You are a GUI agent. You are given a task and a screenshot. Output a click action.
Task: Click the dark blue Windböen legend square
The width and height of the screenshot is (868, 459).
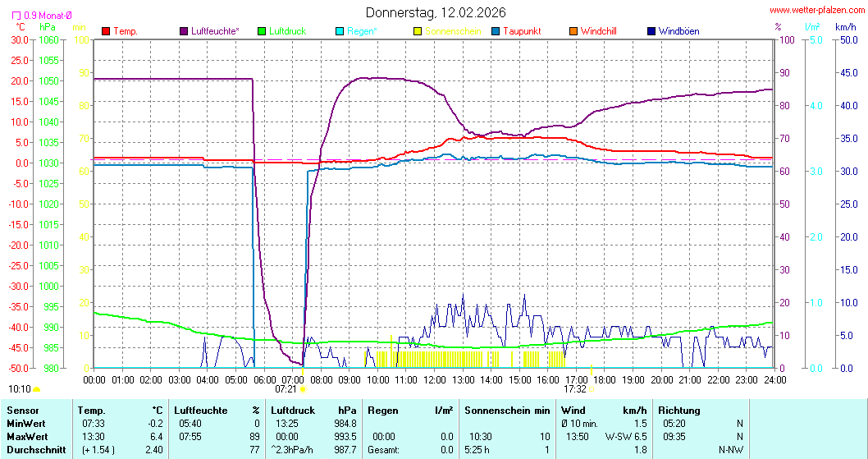pyautogui.click(x=651, y=31)
